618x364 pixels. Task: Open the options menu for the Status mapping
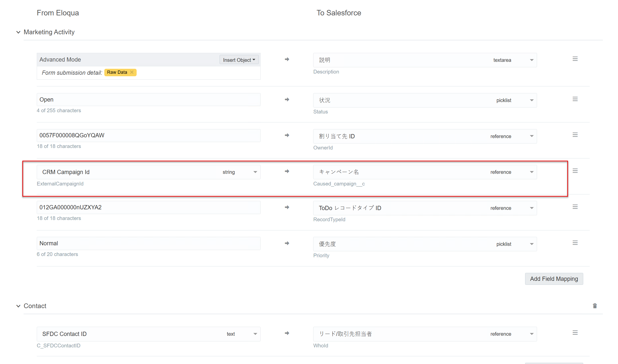[x=575, y=99]
